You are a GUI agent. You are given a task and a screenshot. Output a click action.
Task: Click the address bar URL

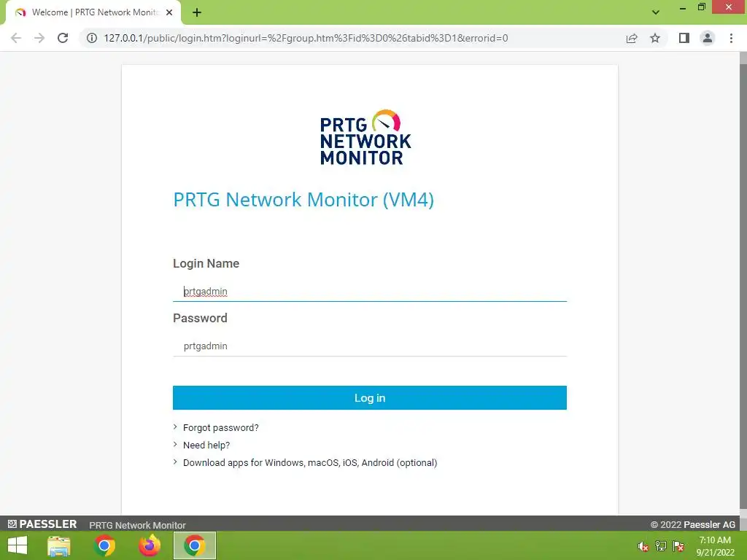click(306, 38)
